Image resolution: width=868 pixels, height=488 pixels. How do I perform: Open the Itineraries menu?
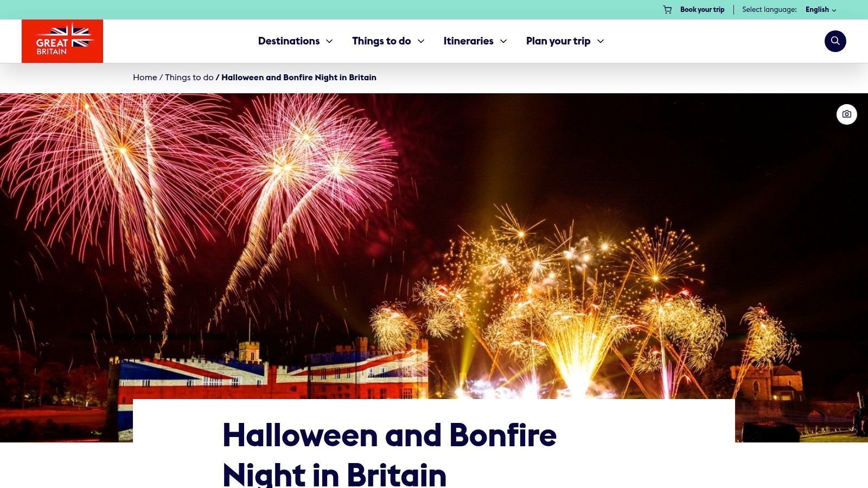468,41
